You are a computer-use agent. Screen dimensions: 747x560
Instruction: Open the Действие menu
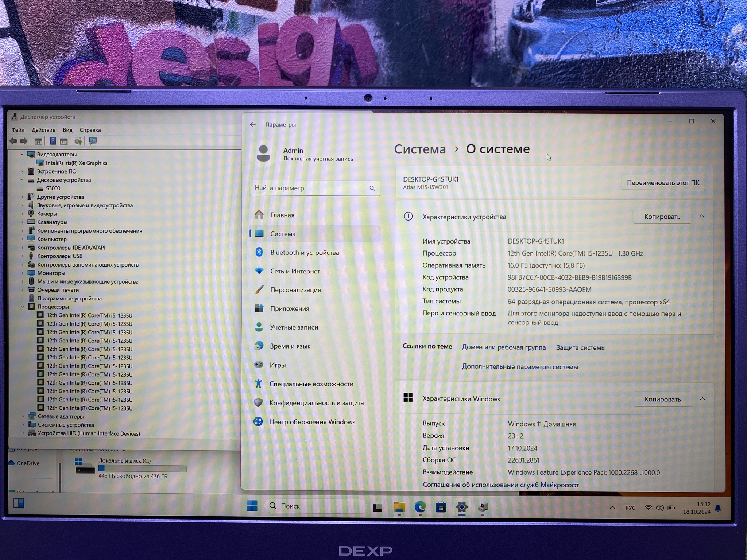[x=43, y=130]
